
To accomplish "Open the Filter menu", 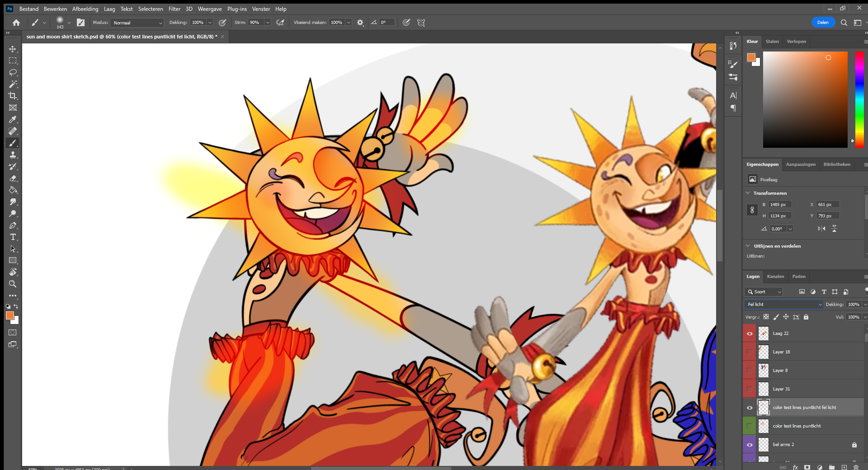I will pyautogui.click(x=175, y=9).
